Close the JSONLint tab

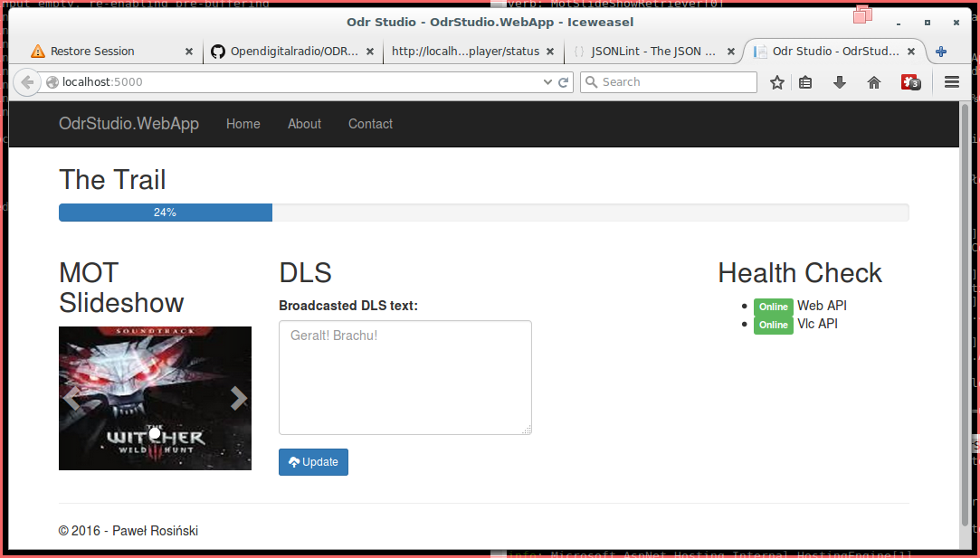tap(730, 52)
